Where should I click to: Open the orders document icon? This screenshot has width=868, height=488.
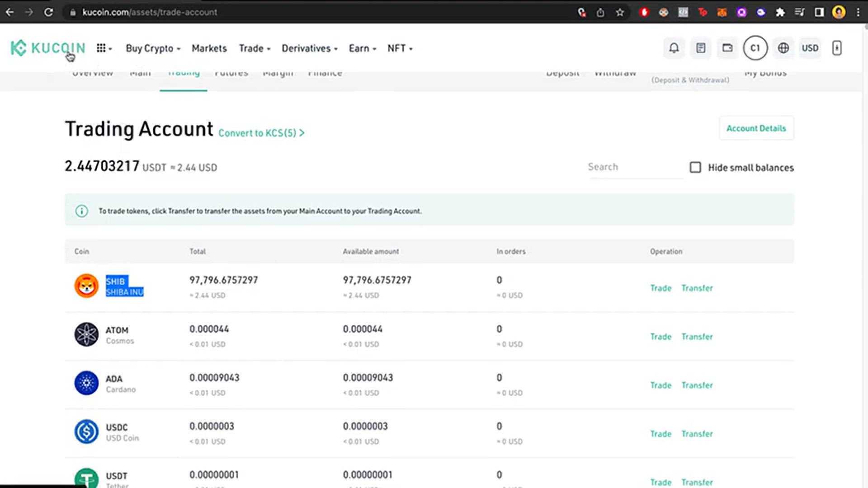700,48
